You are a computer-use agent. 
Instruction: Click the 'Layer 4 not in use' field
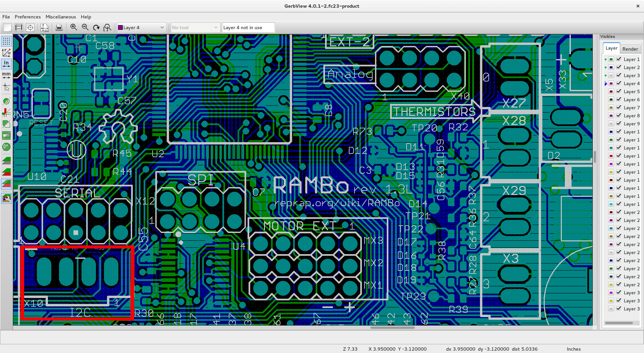click(248, 27)
